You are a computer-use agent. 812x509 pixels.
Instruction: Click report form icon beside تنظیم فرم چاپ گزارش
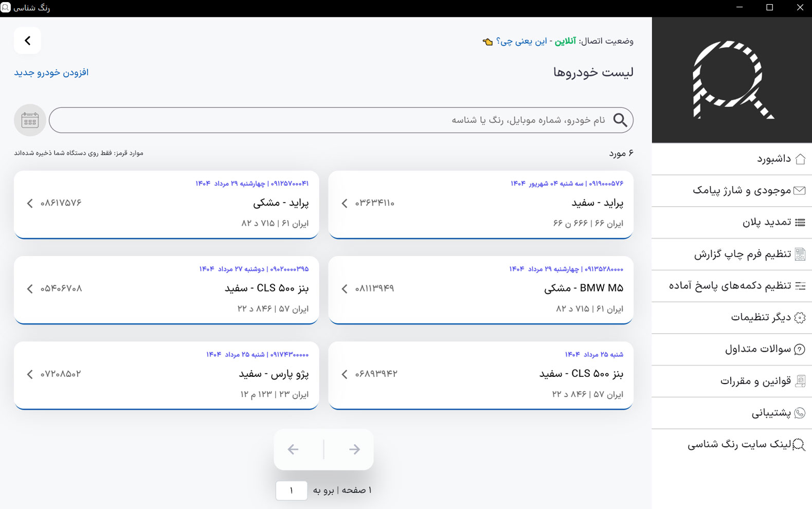point(800,254)
